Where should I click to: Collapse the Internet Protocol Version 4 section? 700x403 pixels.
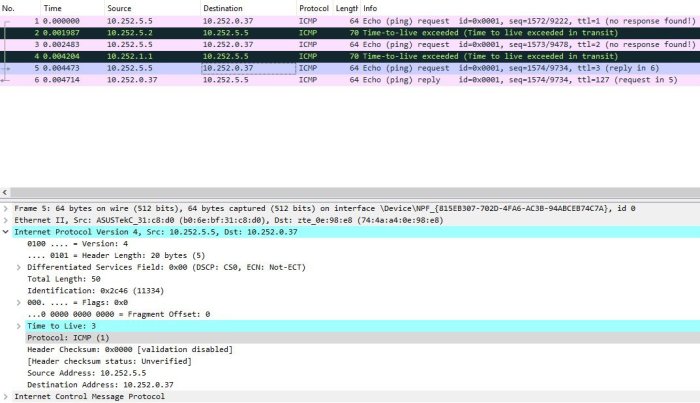pyautogui.click(x=5, y=232)
